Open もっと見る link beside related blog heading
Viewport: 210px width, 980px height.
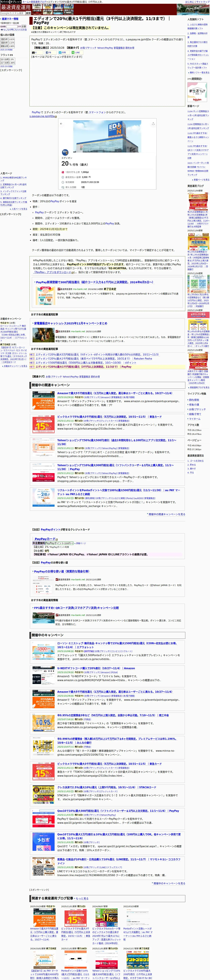click(82, 899)
